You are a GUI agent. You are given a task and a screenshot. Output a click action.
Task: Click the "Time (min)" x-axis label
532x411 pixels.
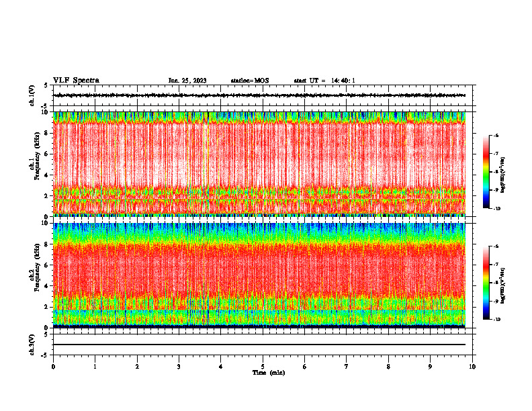pyautogui.click(x=269, y=373)
